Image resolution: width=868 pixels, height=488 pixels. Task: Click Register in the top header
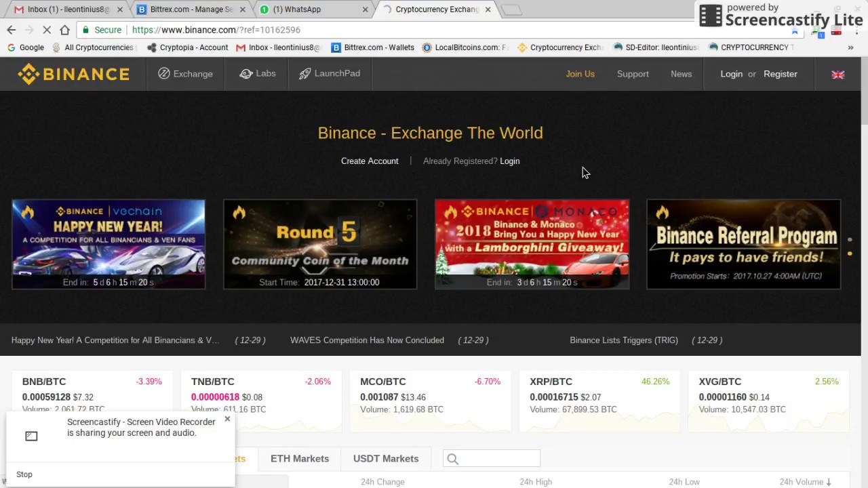(x=780, y=74)
